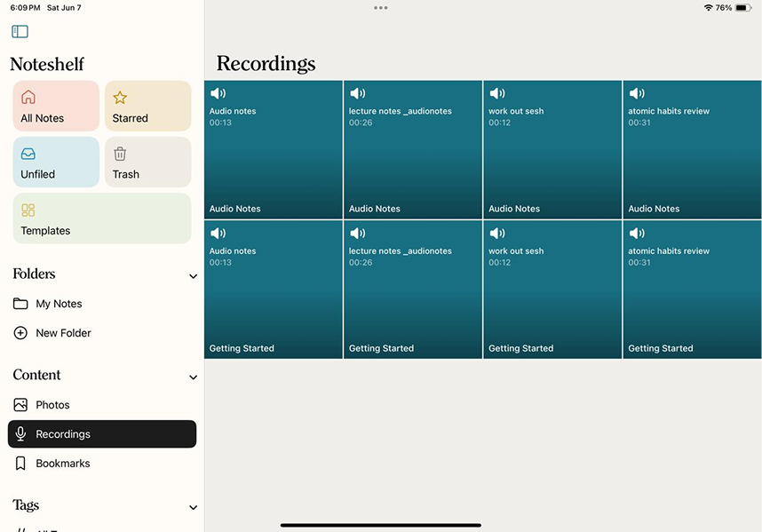Tap the battery indicator in status bar

(742, 8)
